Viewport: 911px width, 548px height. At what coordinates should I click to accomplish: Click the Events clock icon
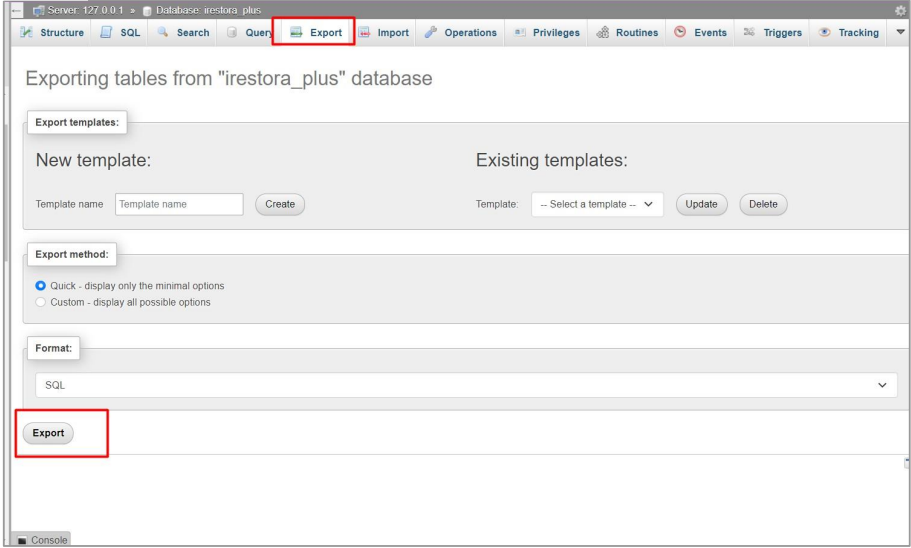680,33
